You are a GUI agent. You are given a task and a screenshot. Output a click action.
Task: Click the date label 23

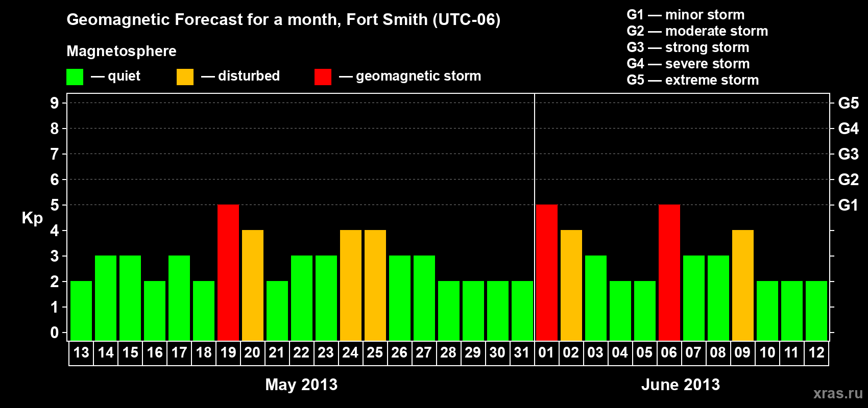(x=326, y=352)
